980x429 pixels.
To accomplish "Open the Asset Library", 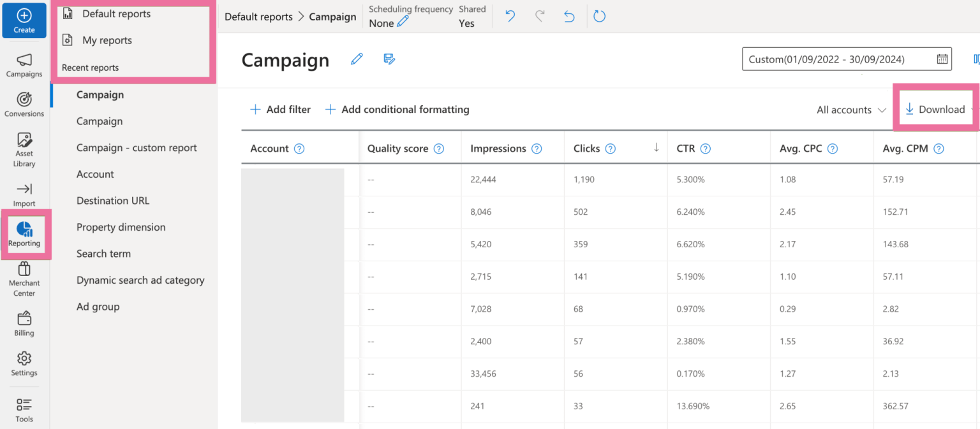I will [24, 148].
